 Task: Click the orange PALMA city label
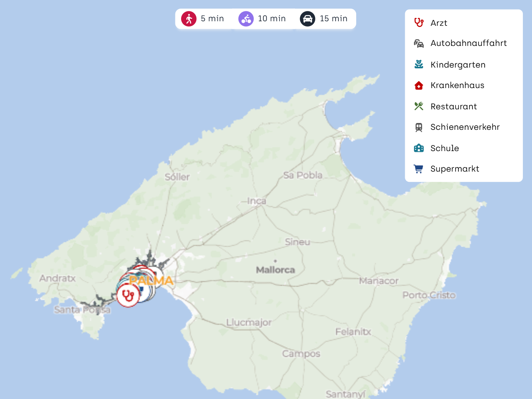(152, 281)
